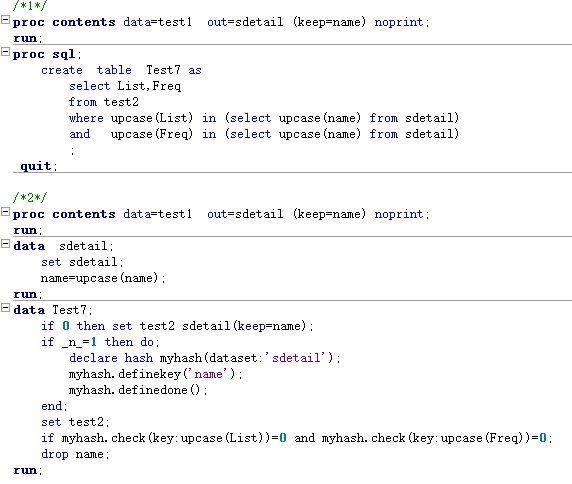Image resolution: width=572 pixels, height=484 pixels.
Task: Click the quit statement in proc sql
Action: (39, 166)
